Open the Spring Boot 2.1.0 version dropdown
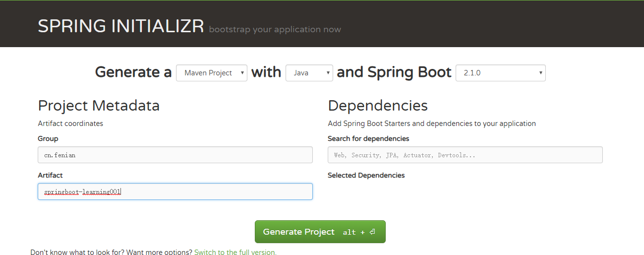 (x=501, y=73)
